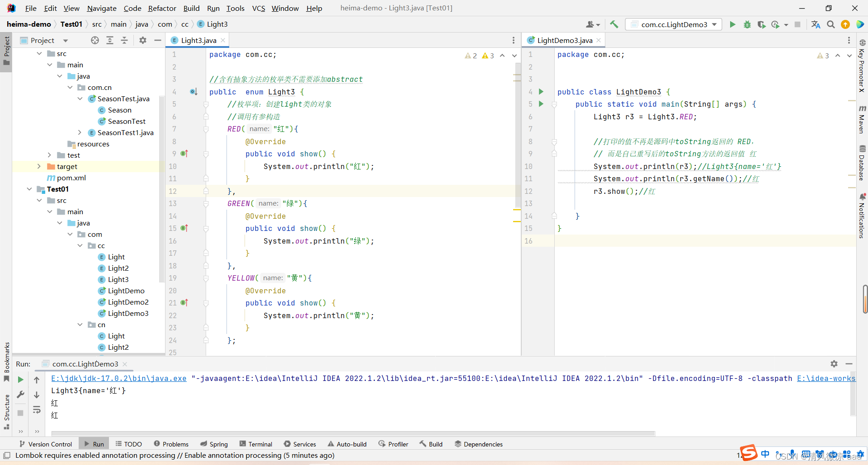Screen dimensions: 868x465
Task: Open run configuration selector com.cc.LightDemo3
Action: 674,24
